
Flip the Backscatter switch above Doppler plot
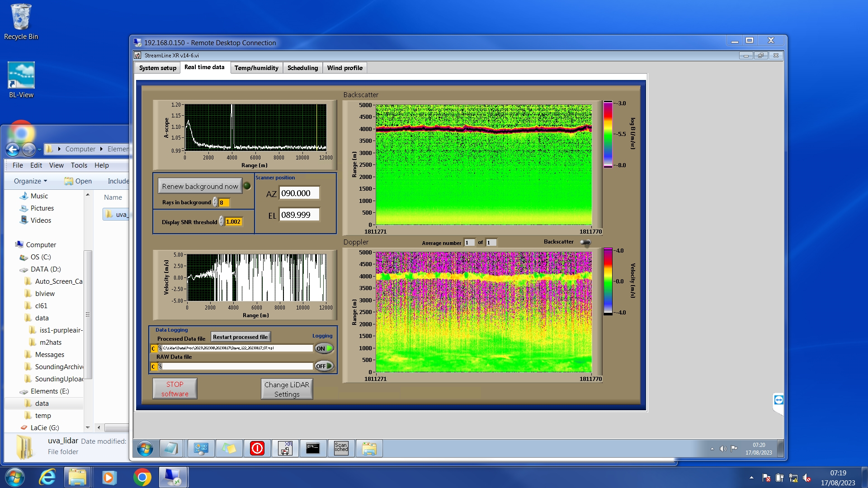coord(585,243)
